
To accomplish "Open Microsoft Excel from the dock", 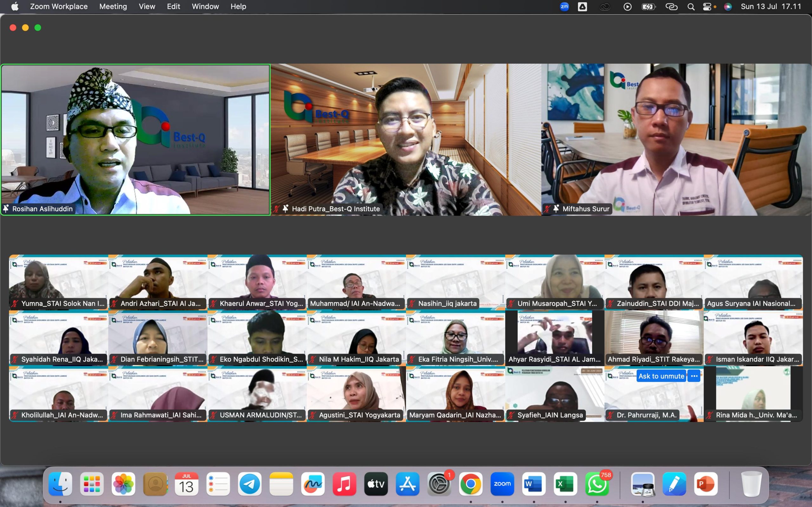I will [565, 484].
